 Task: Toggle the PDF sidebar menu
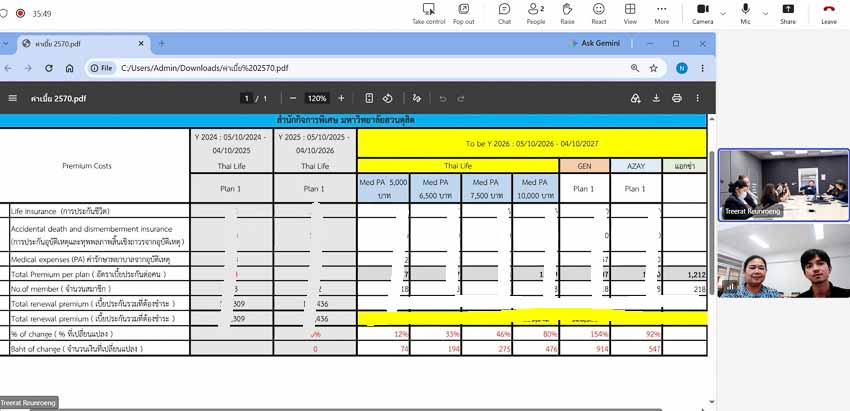click(12, 98)
